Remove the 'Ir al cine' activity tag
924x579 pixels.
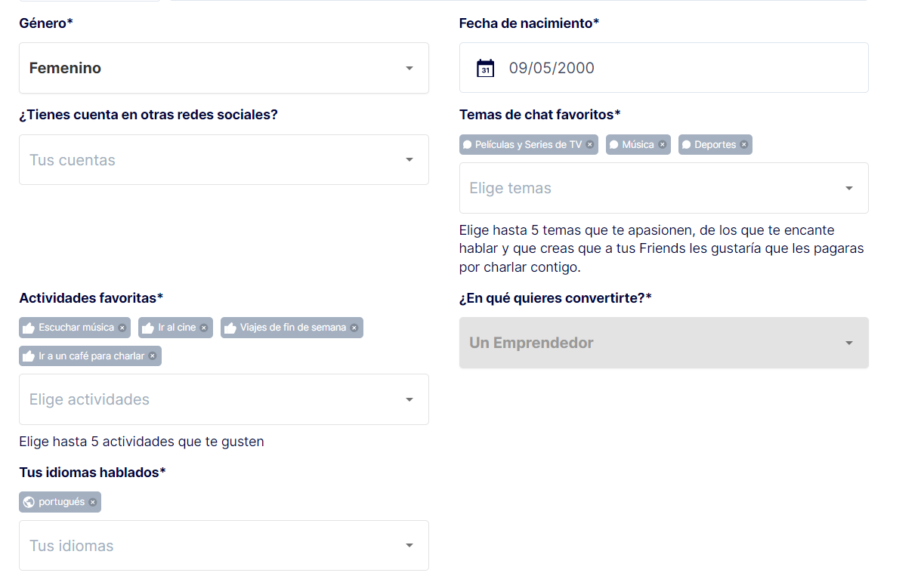[203, 328]
